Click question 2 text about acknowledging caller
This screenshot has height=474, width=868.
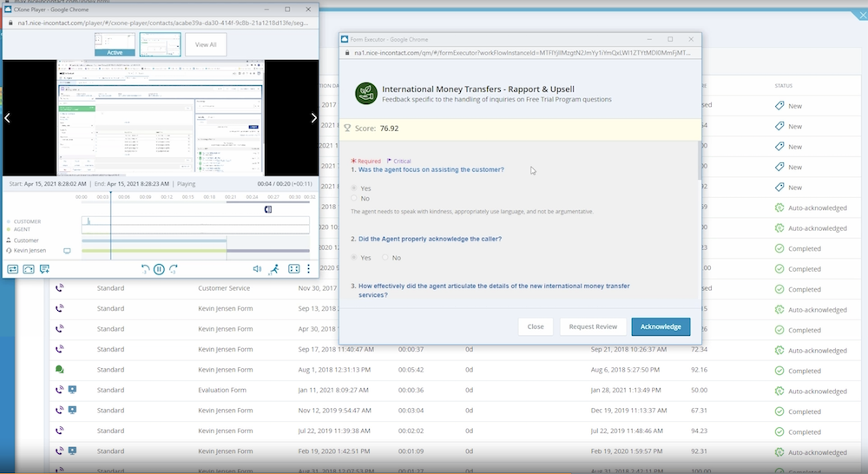pos(430,239)
